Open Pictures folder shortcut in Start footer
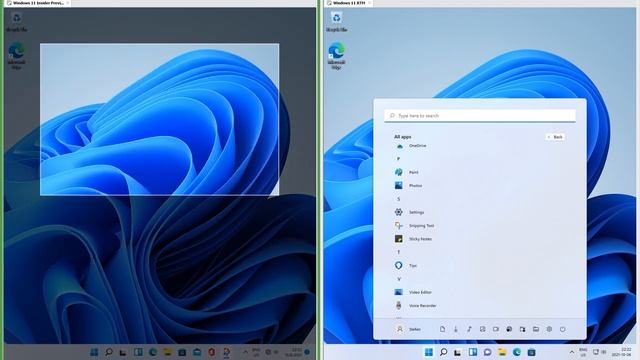Screen dimensions: 640x360 click(x=482, y=329)
